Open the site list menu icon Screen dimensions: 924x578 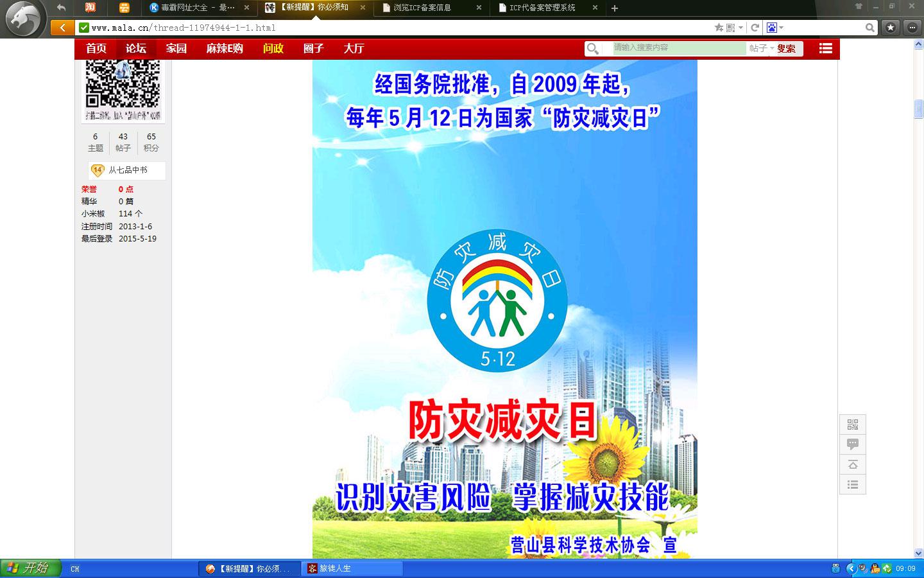[826, 48]
